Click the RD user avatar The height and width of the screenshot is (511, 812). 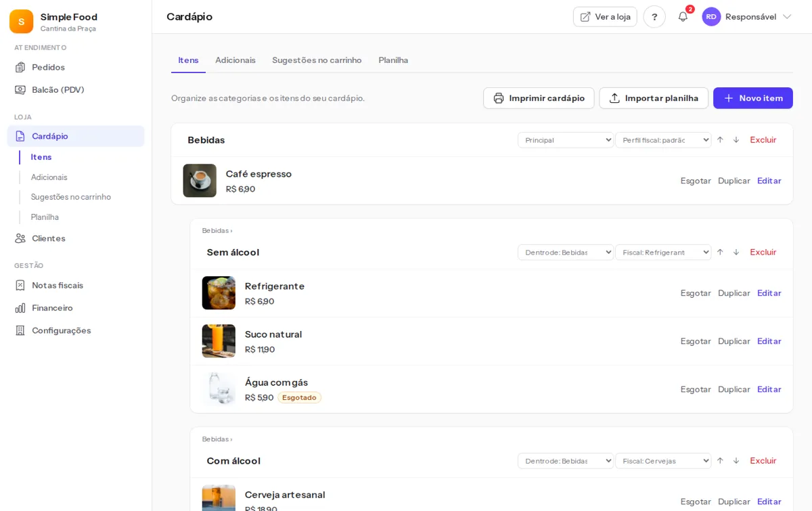(711, 17)
